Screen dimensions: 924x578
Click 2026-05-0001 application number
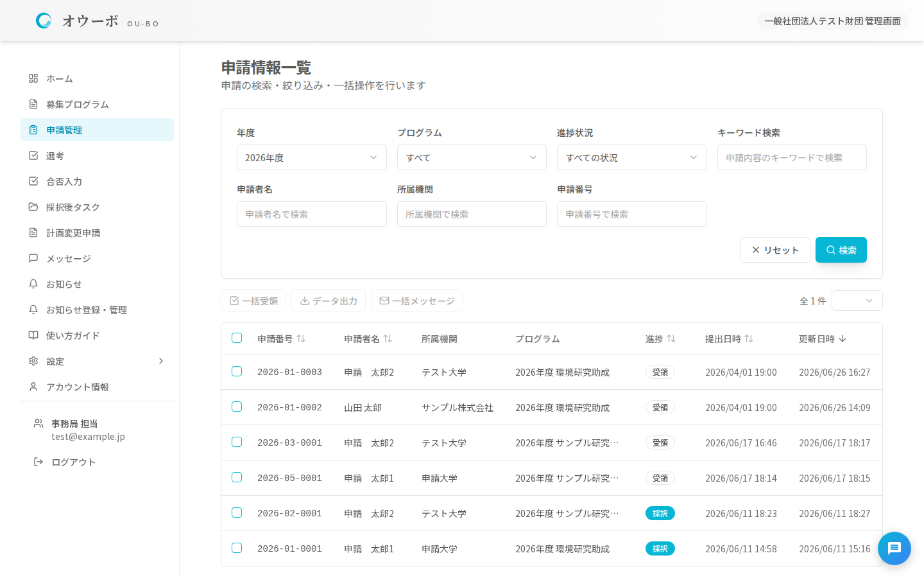289,478
